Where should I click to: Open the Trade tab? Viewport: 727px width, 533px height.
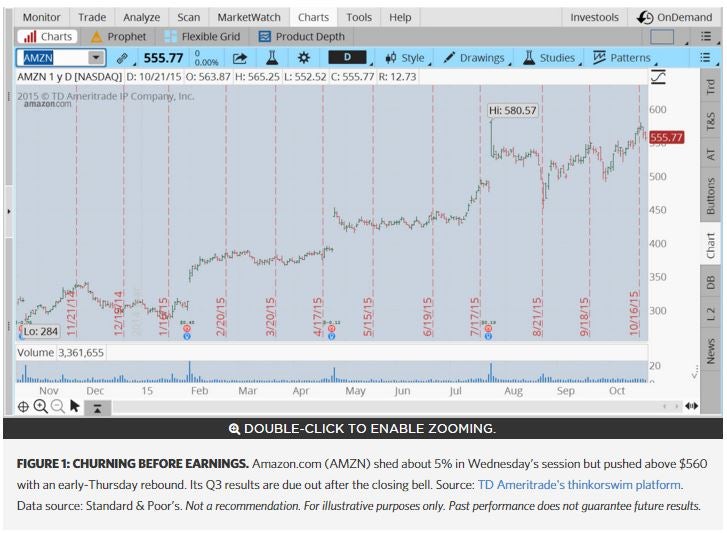pos(92,17)
